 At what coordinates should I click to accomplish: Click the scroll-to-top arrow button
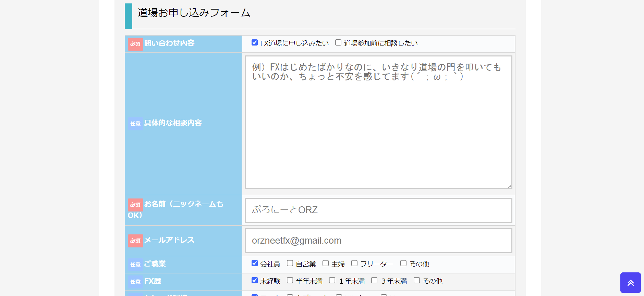point(630,283)
